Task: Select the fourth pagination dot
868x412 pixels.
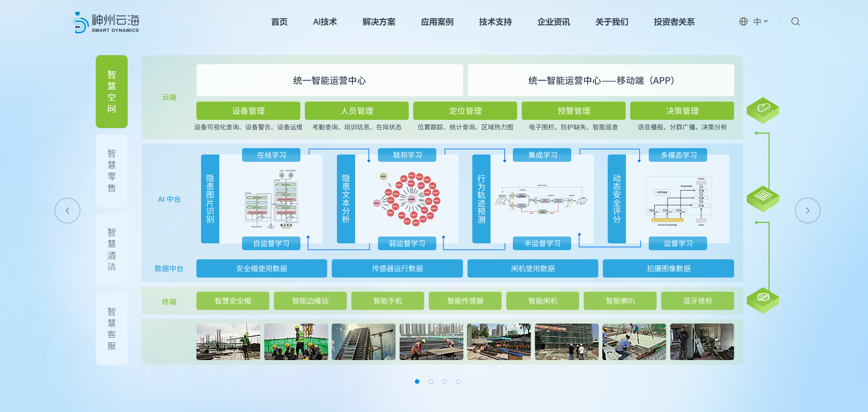Action: [458, 381]
